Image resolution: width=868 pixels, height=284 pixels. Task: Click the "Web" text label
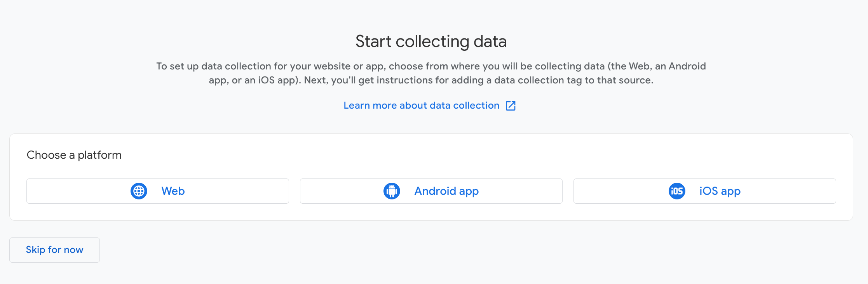click(173, 191)
